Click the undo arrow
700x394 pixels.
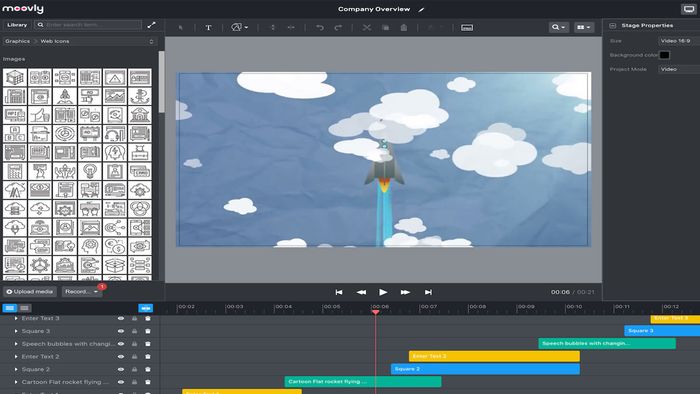(320, 28)
